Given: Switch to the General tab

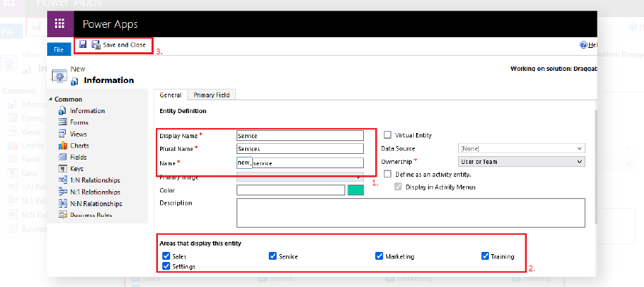Looking at the screenshot, I should pos(170,95).
